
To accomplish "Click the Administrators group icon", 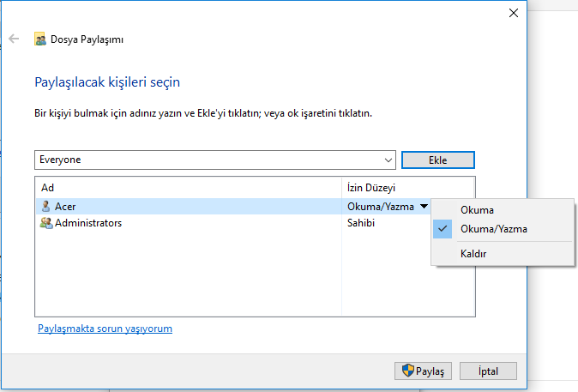I will [x=46, y=223].
